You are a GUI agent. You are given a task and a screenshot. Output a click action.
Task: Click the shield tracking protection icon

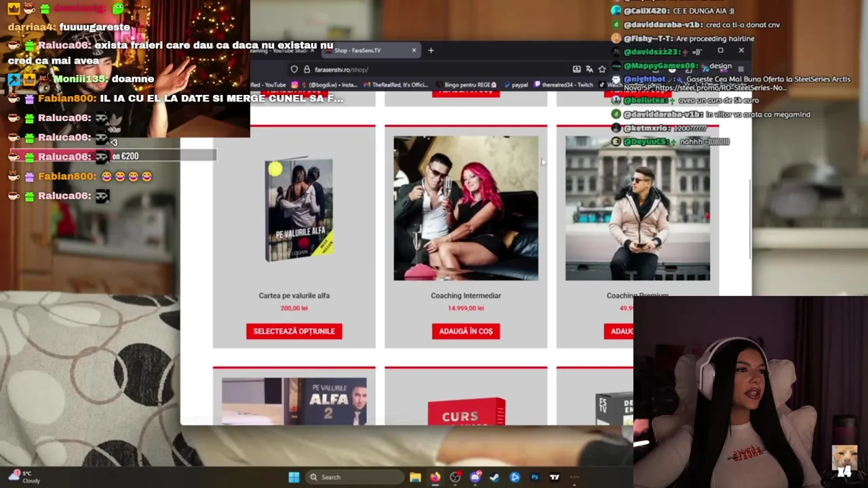[x=294, y=69]
